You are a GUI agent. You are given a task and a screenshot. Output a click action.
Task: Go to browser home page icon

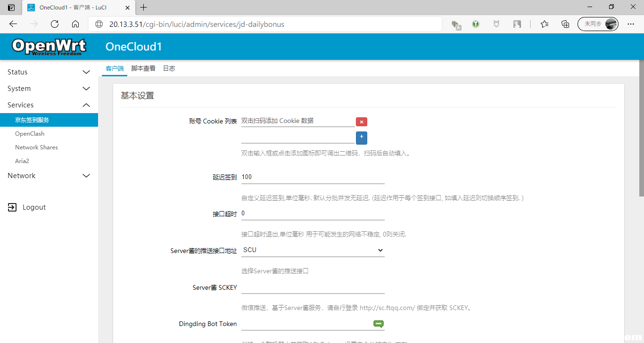(x=75, y=24)
